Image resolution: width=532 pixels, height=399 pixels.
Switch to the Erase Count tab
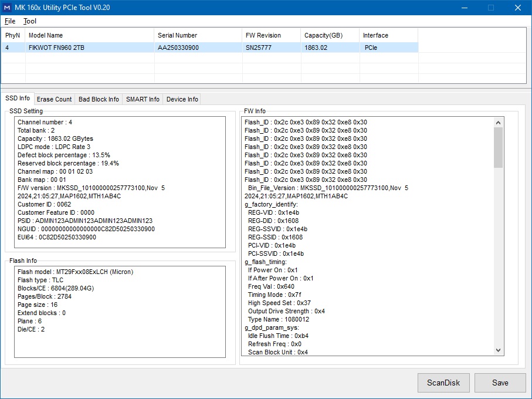click(55, 99)
